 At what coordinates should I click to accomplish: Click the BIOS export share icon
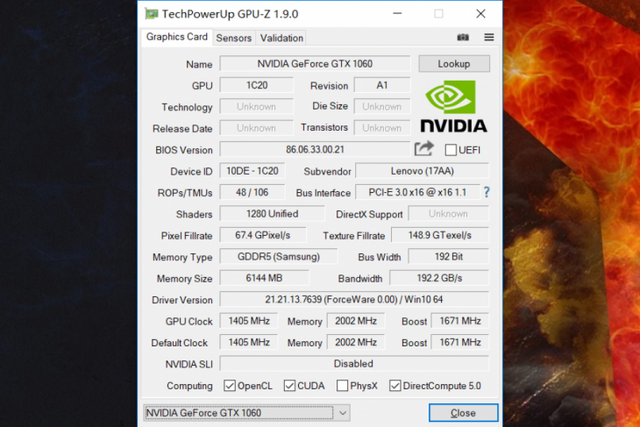tap(424, 149)
